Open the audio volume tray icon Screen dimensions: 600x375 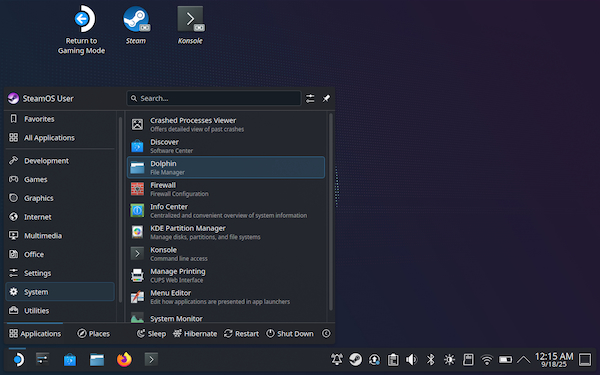[x=412, y=360]
